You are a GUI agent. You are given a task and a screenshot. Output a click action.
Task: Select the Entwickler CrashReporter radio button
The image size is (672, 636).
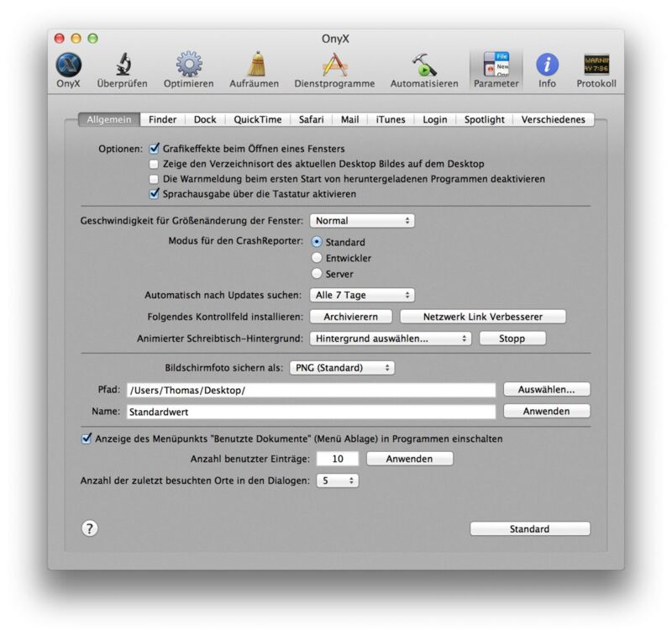click(317, 258)
